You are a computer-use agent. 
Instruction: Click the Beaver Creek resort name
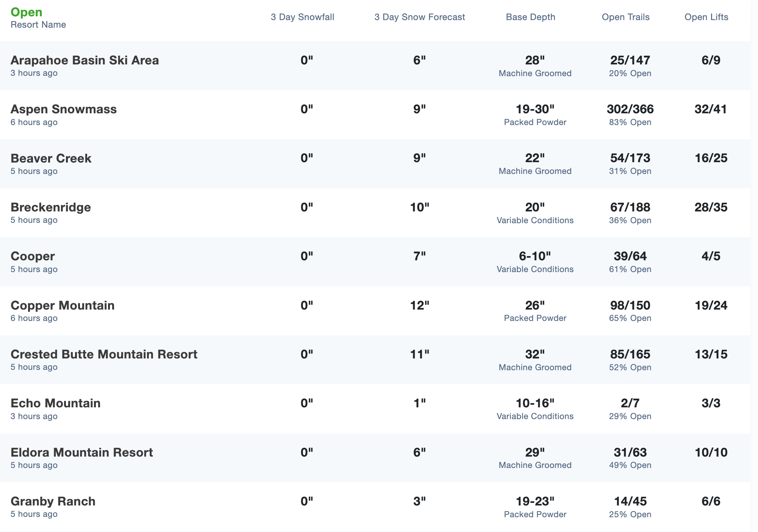point(51,158)
